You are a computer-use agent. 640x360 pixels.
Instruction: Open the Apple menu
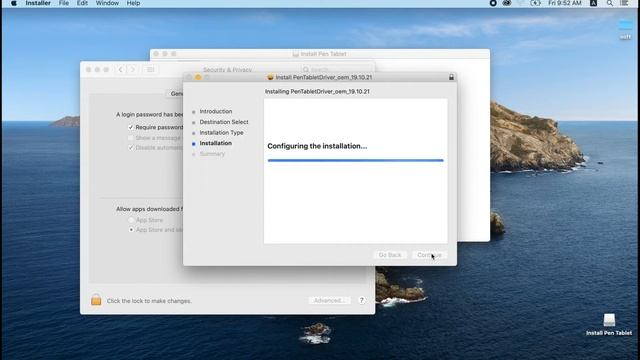tap(13, 3)
